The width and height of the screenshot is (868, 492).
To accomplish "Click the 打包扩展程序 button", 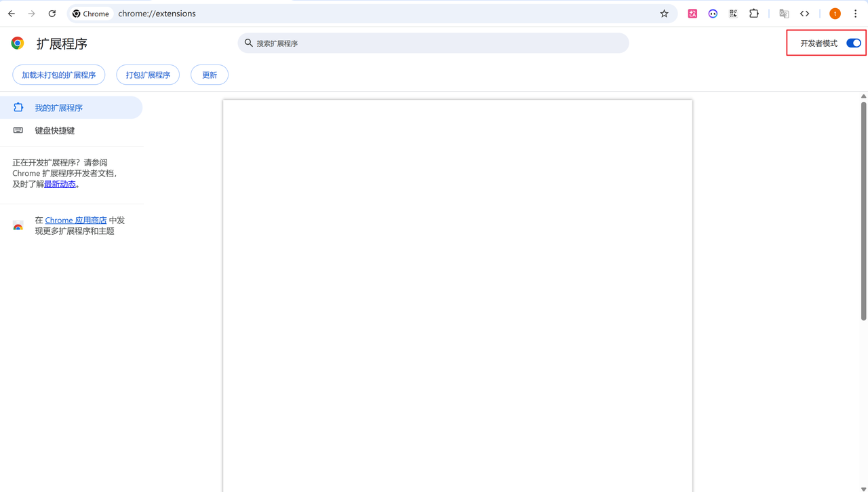I will tap(148, 75).
